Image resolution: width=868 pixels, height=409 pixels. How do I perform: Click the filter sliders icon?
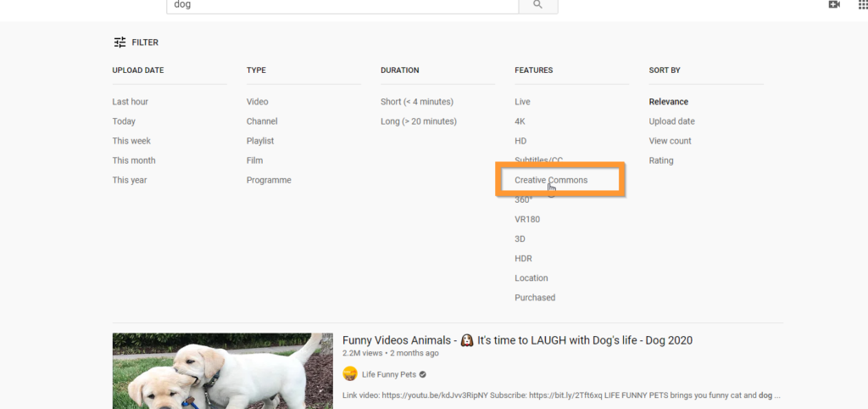[x=120, y=42]
